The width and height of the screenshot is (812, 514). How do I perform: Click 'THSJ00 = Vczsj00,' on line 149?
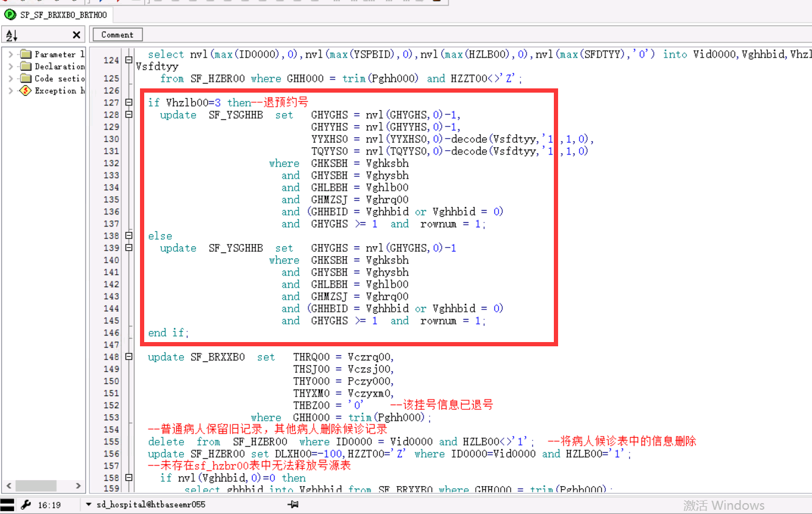[344, 369]
